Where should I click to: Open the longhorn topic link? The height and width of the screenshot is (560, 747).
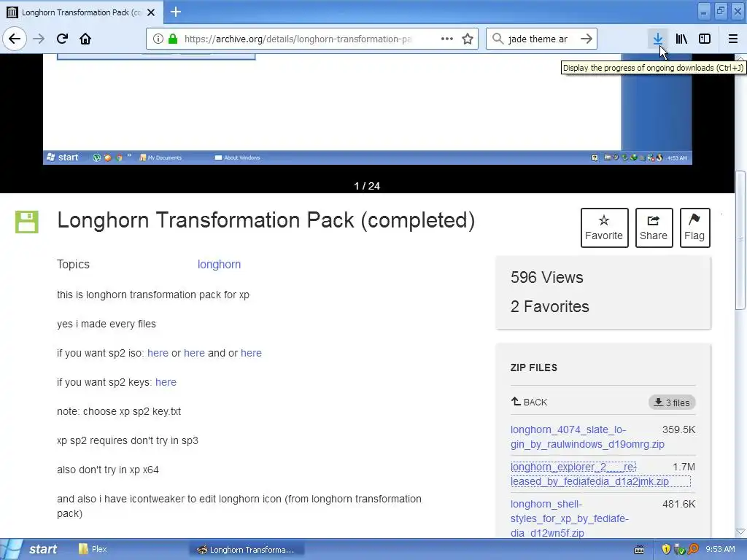coord(219,264)
